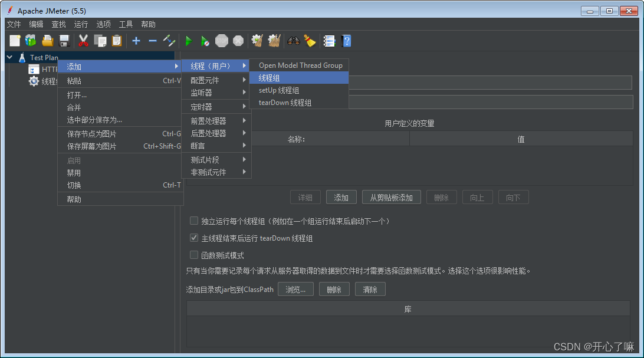Click the Copy icon in toolbar

click(100, 41)
